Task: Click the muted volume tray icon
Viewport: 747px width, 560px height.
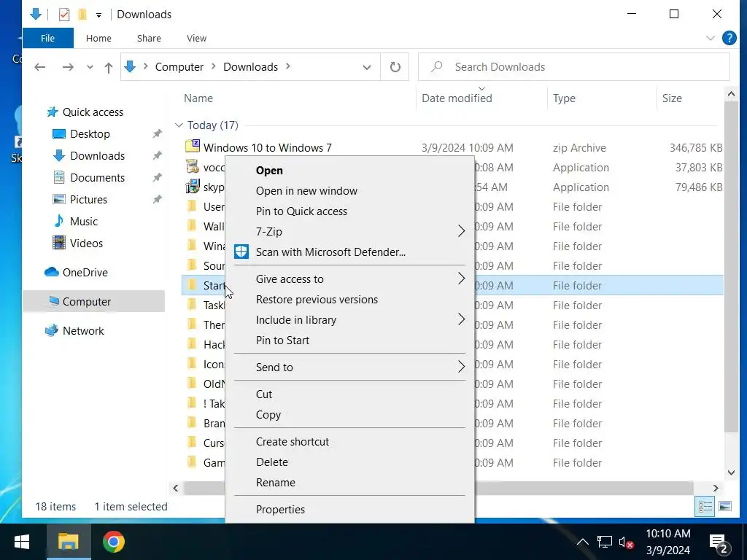Action: click(626, 542)
